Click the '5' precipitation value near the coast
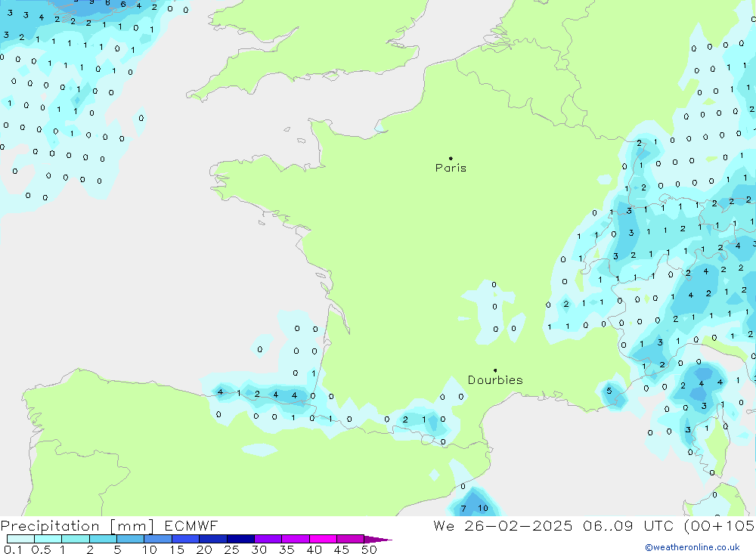Viewport: 756px width, 554px height. (x=609, y=391)
